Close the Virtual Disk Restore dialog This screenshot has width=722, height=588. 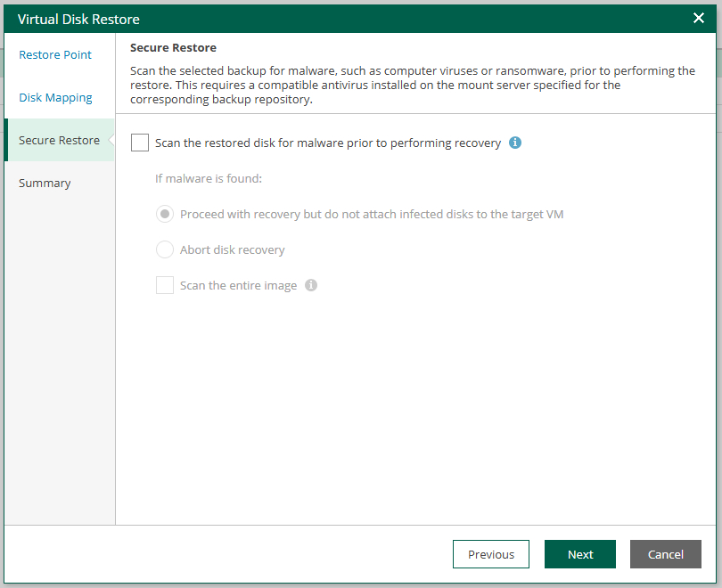[x=699, y=18]
